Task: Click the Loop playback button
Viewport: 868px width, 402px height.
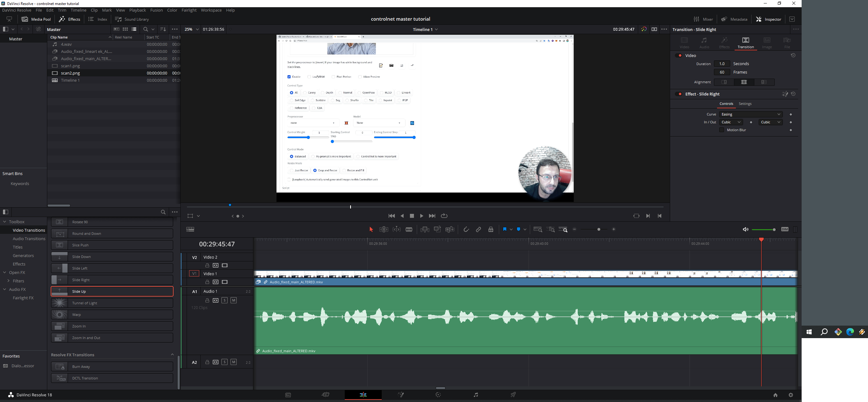Action: tap(444, 216)
